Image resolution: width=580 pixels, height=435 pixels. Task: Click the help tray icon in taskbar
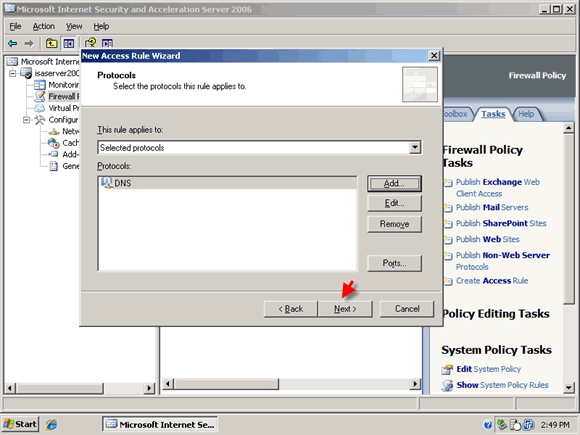coord(488,425)
